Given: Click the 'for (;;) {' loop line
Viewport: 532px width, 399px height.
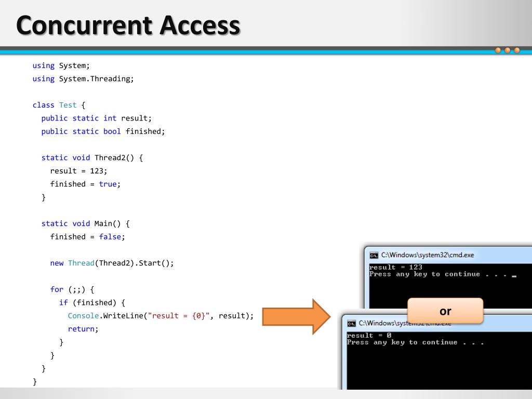Looking at the screenshot, I should point(72,289).
